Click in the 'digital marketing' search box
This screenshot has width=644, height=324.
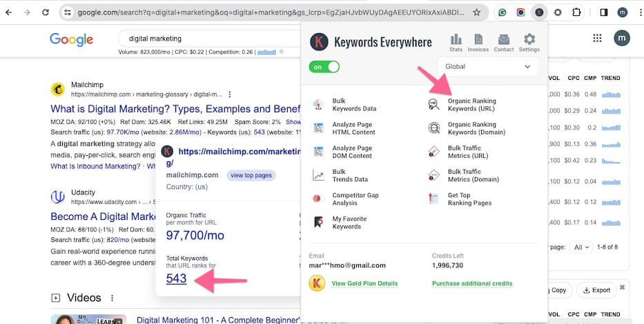pyautogui.click(x=209, y=39)
